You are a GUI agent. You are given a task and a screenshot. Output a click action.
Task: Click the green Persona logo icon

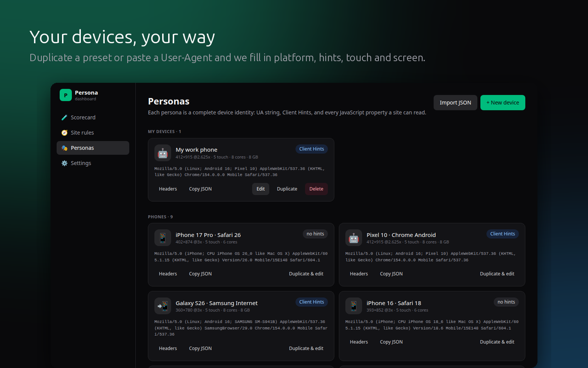pos(66,95)
